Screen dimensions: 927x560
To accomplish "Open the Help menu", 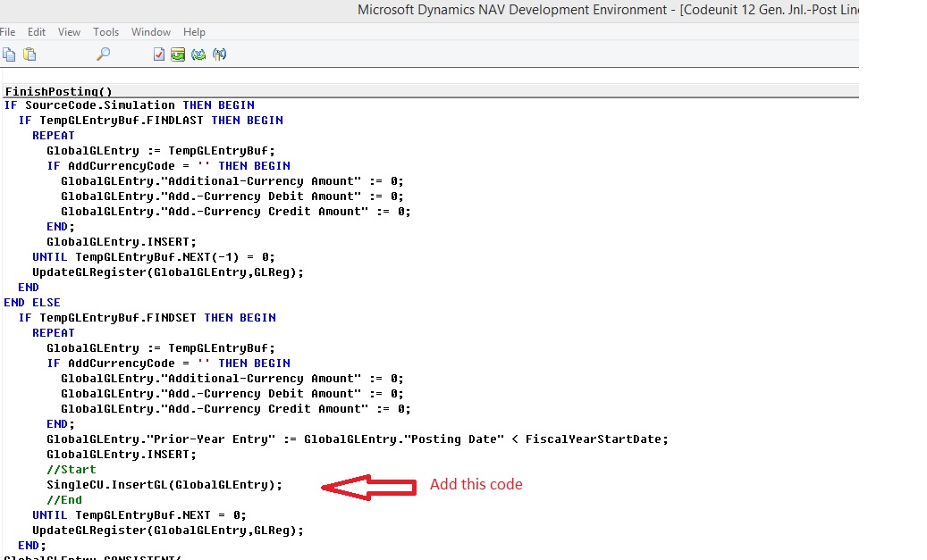I will click(194, 31).
